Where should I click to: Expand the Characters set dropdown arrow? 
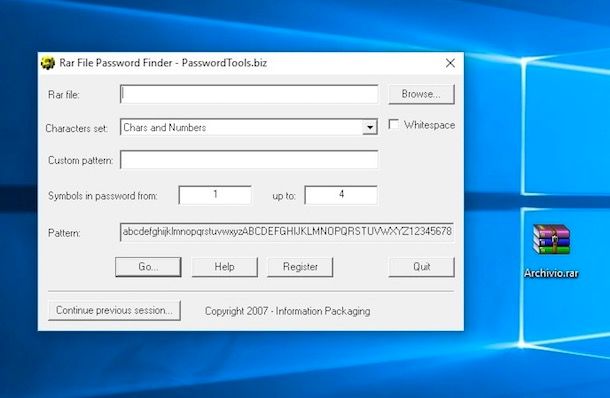tap(370, 127)
